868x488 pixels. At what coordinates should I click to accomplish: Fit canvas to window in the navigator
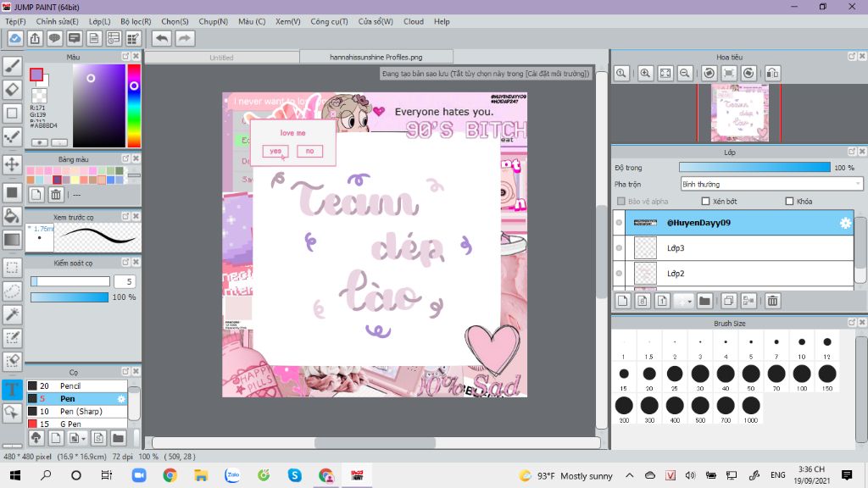(665, 73)
